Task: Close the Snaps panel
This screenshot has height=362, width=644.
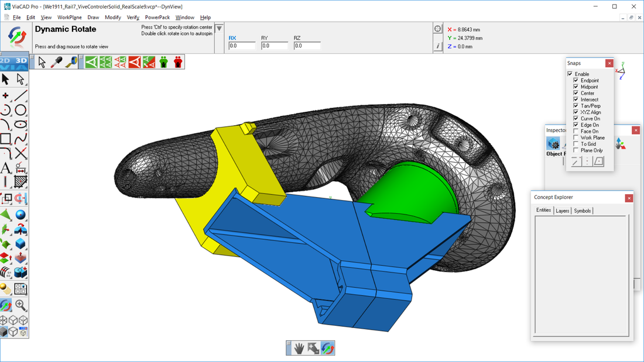Action: (609, 63)
